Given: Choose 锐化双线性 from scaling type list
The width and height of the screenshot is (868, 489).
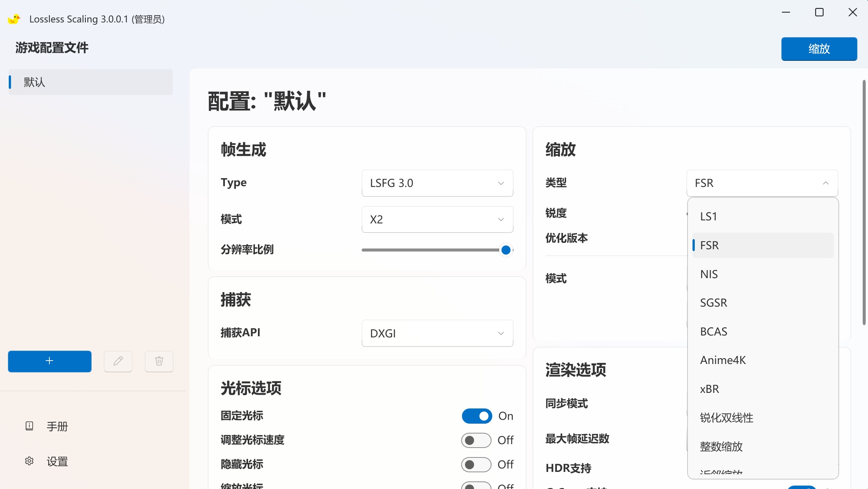Looking at the screenshot, I should pyautogui.click(x=763, y=418).
